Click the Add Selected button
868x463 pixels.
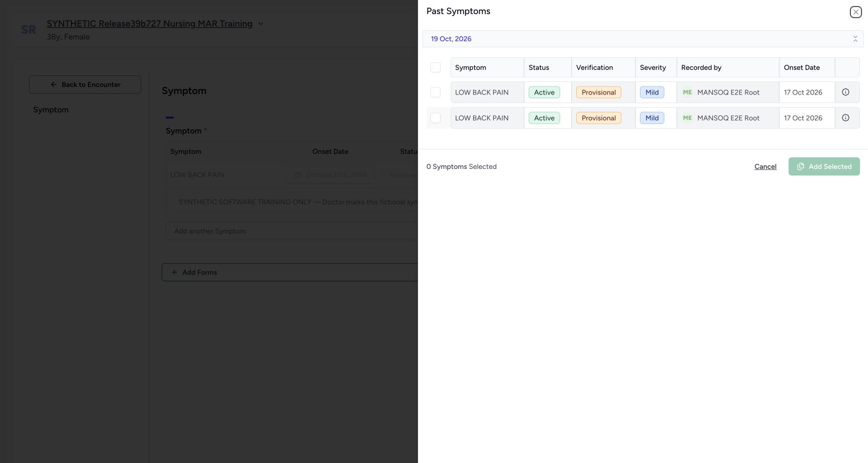pyautogui.click(x=824, y=166)
